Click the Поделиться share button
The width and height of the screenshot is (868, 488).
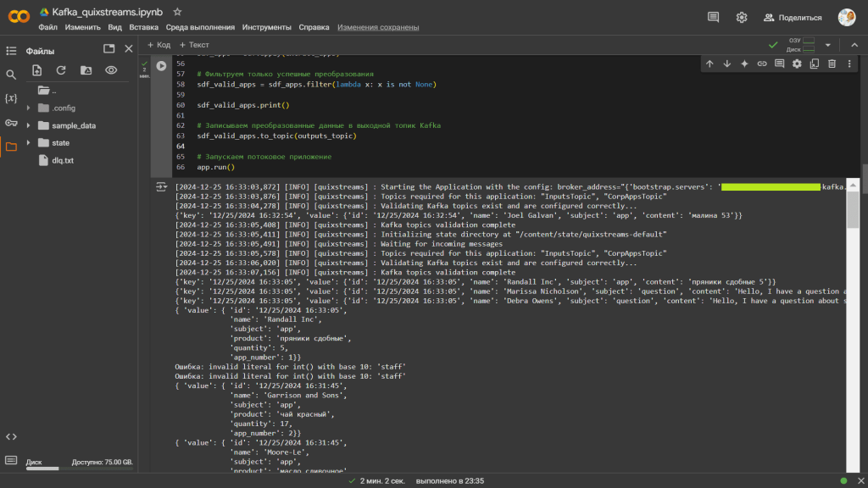pos(793,17)
